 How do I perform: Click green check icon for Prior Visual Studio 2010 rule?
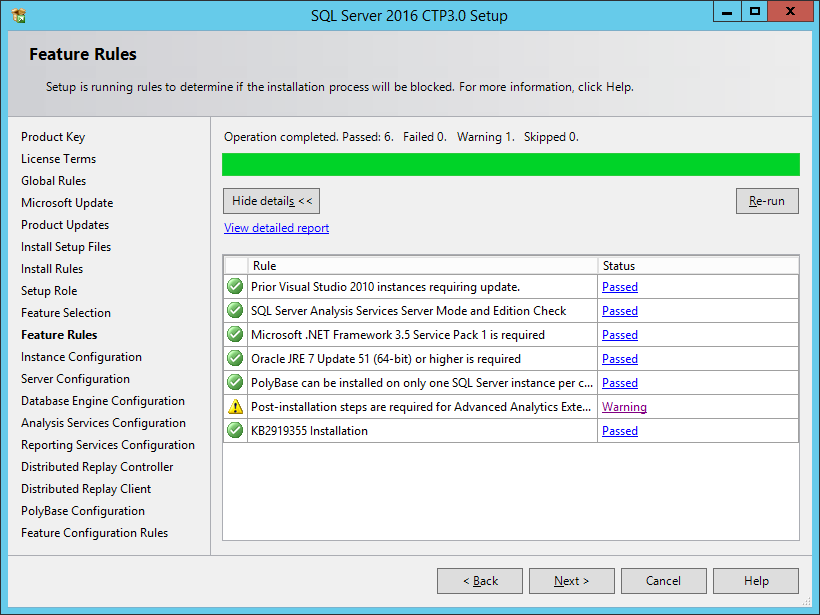coord(235,287)
